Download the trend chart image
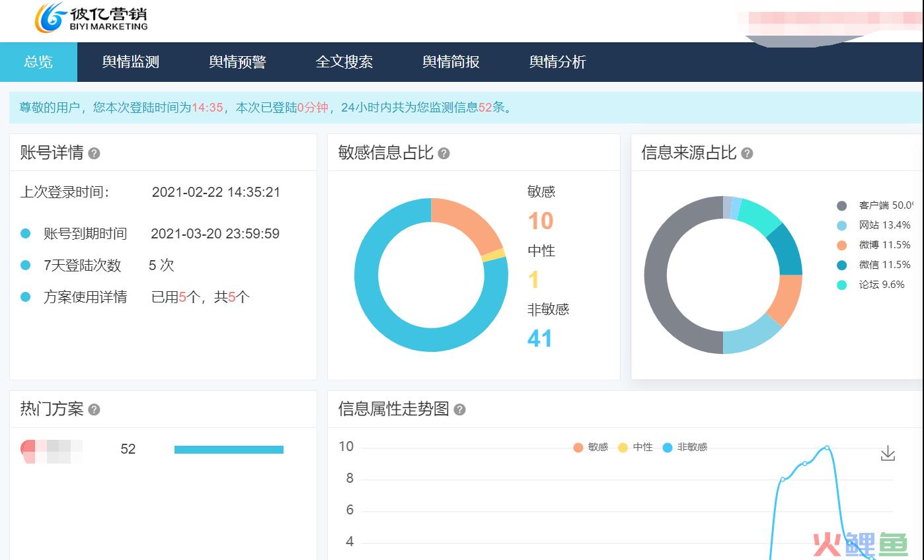This screenshot has height=560, width=924. tap(888, 454)
